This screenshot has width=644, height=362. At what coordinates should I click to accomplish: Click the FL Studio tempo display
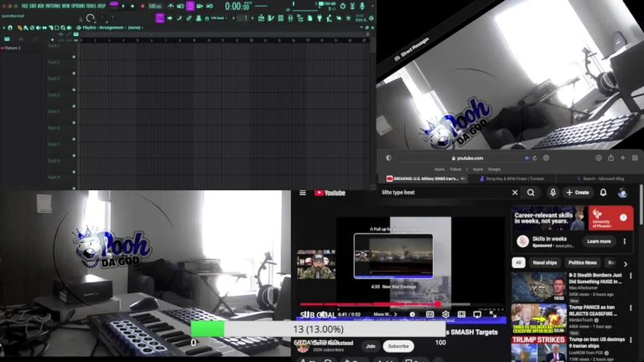click(x=155, y=6)
